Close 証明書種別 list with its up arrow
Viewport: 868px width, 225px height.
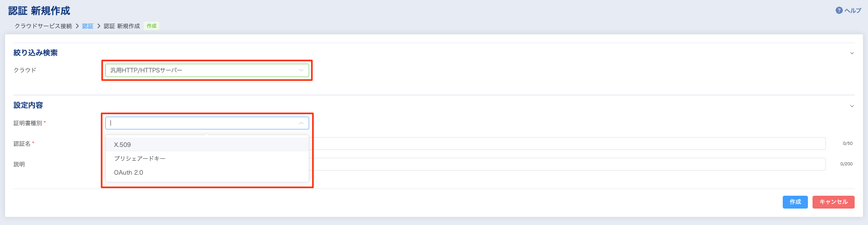point(301,123)
